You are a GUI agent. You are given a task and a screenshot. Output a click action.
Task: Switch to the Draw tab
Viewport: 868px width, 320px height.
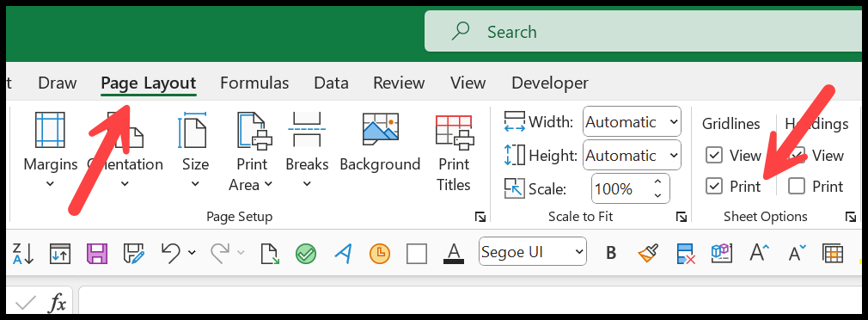pyautogui.click(x=58, y=83)
